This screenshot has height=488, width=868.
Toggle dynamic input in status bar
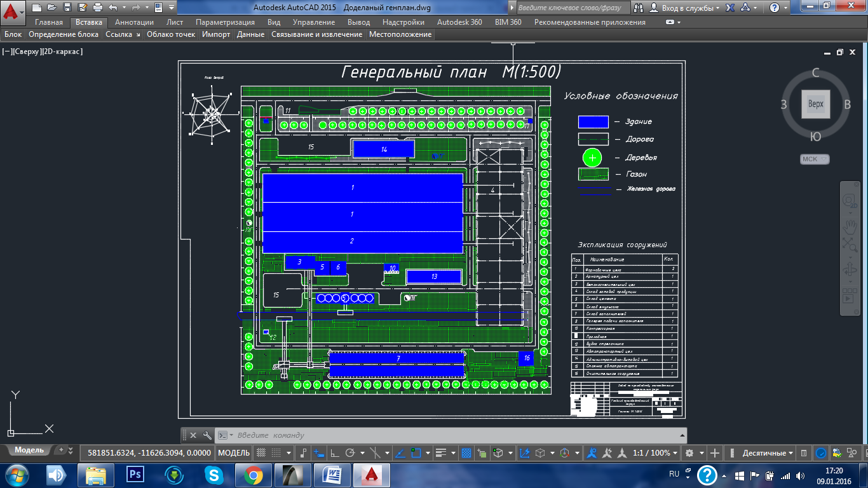(318, 453)
